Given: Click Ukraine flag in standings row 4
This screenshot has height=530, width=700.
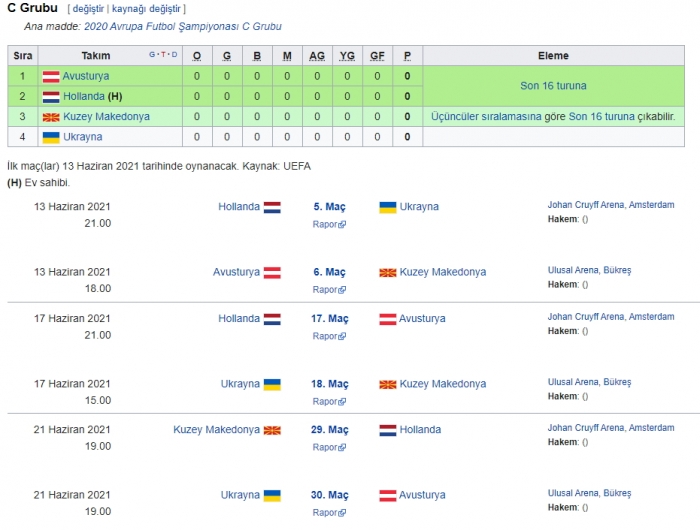Looking at the screenshot, I should pyautogui.click(x=50, y=137).
